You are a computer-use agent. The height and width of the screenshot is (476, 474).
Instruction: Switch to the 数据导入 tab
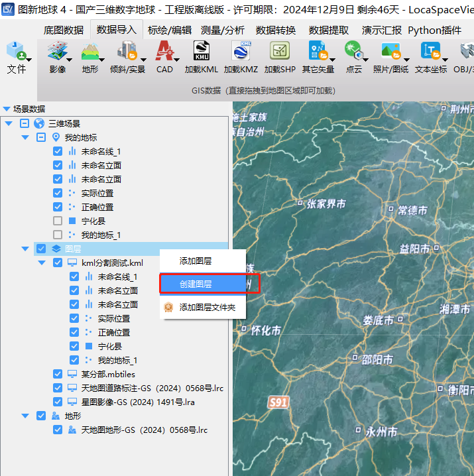(x=117, y=29)
